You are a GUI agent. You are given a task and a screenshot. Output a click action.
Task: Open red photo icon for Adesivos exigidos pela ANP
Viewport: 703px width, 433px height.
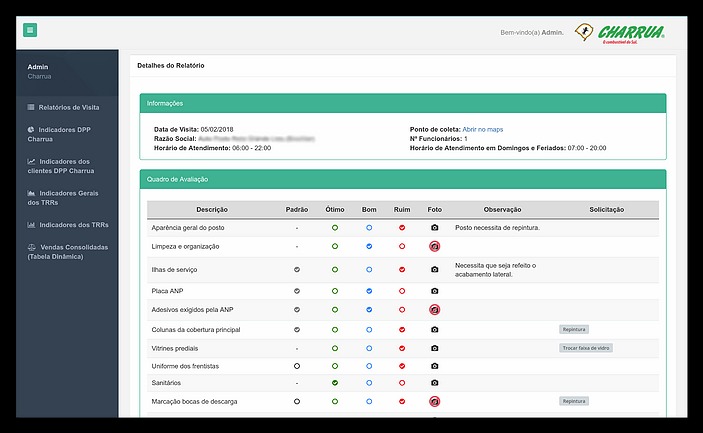(434, 310)
